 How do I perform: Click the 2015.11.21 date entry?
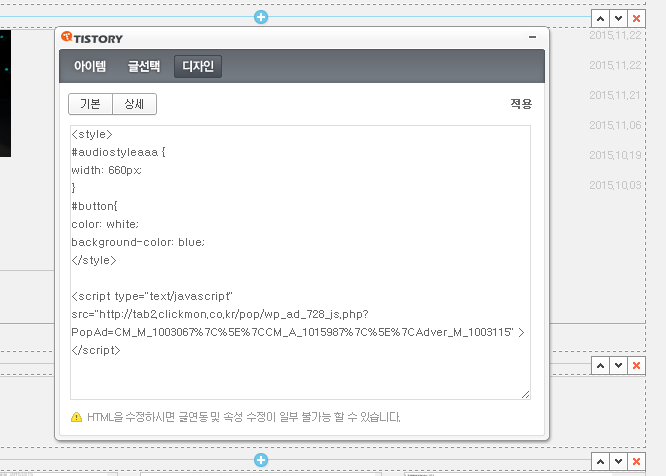point(615,95)
